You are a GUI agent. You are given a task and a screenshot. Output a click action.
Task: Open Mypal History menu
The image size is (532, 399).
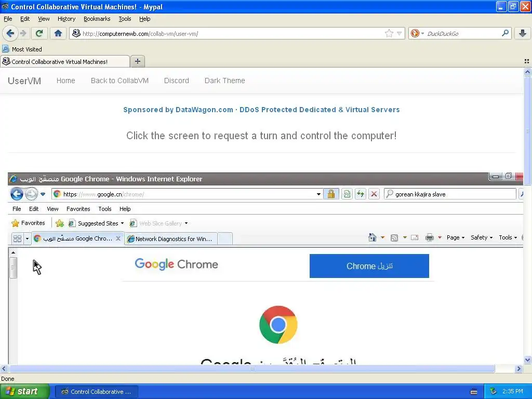pos(66,19)
